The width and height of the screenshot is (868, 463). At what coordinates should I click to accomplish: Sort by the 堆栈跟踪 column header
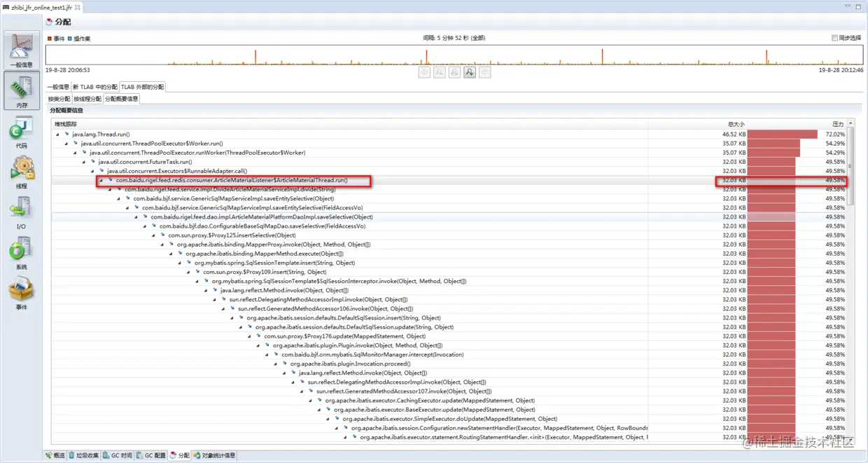click(x=350, y=124)
